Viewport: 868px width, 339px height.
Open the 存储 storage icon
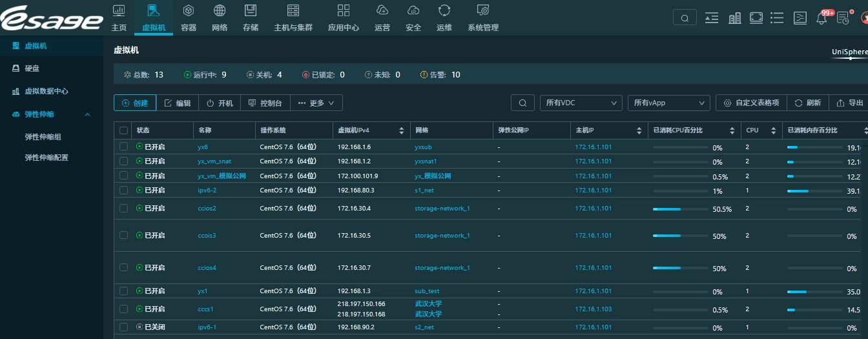pos(251,11)
